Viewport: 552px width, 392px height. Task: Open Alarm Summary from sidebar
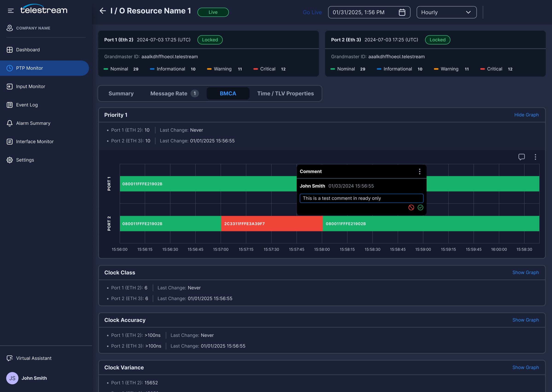pos(33,123)
